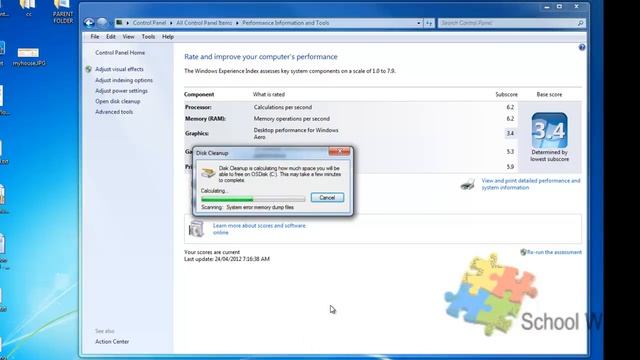Screen dimensions: 640x360
Task: Open PARENT FOLDER desktop icon
Action: pyautogui.click(x=62, y=12)
